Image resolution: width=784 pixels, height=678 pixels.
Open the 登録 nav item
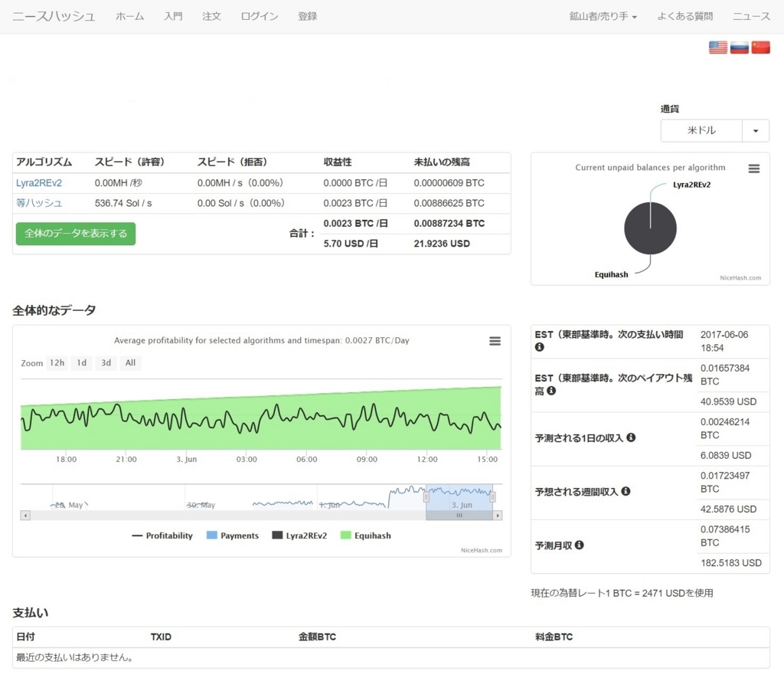click(308, 17)
